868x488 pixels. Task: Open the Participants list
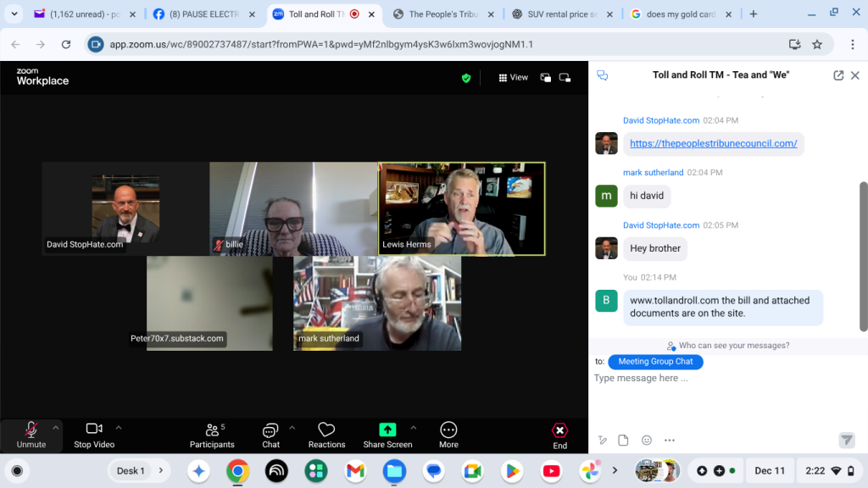(x=212, y=430)
